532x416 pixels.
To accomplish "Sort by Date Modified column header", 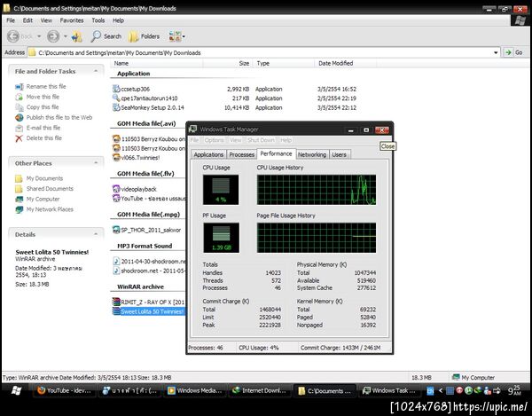I will (x=345, y=63).
